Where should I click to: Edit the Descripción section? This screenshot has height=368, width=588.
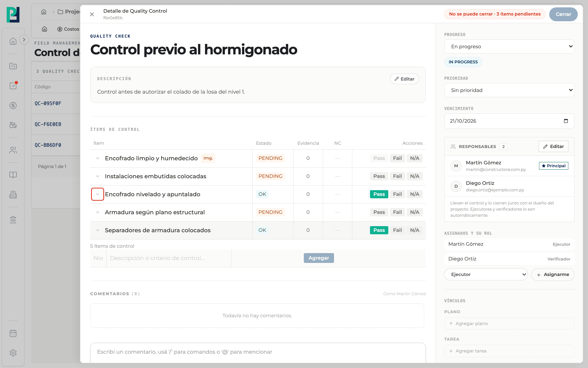404,79
